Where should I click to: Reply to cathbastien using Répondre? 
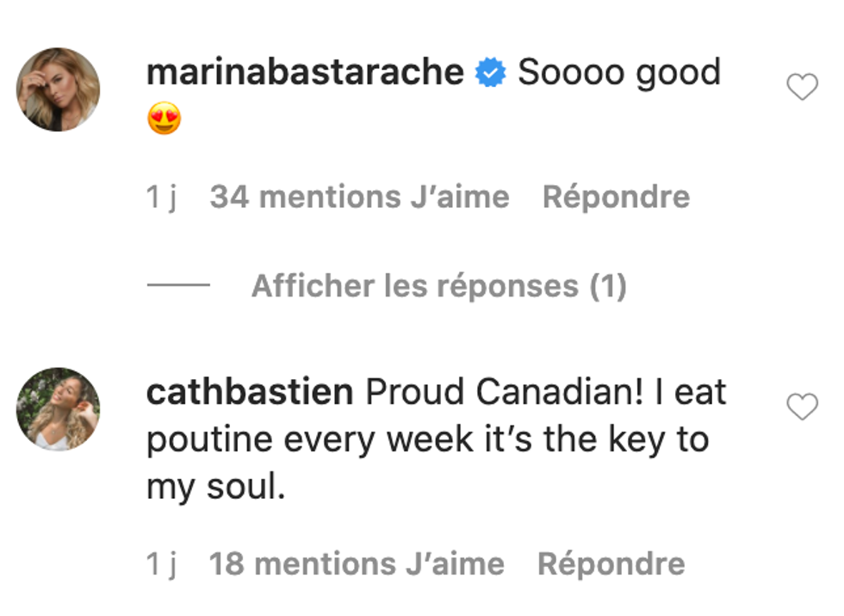pyautogui.click(x=611, y=564)
